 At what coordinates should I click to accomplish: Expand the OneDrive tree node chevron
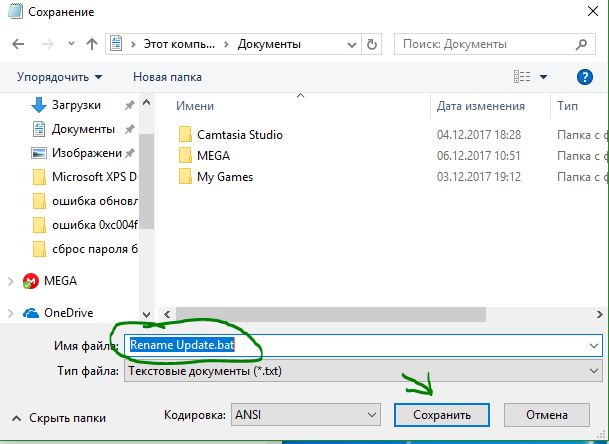[10, 313]
